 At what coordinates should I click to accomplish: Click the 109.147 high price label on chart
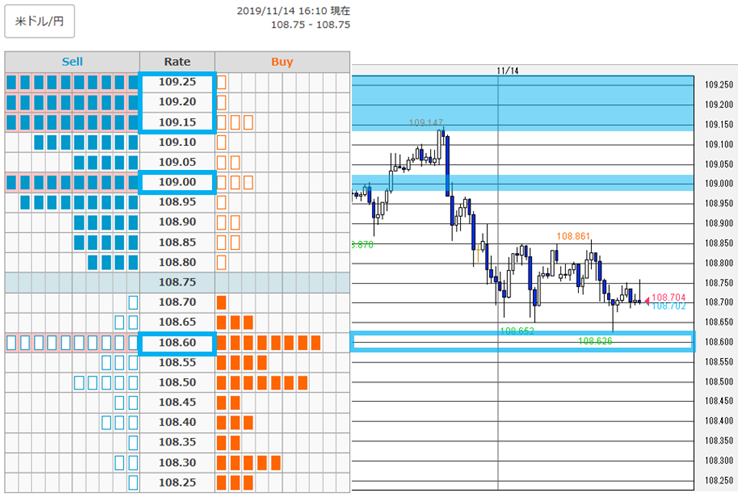click(x=426, y=123)
